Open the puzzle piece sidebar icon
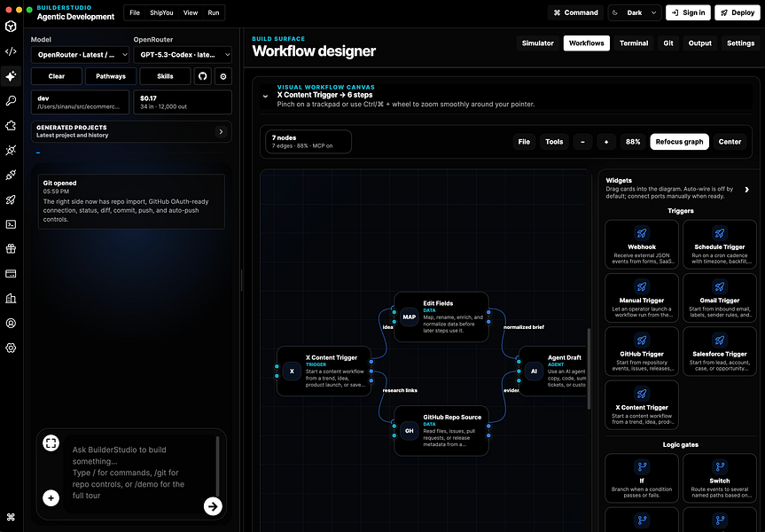765x532 pixels. pos(11,125)
